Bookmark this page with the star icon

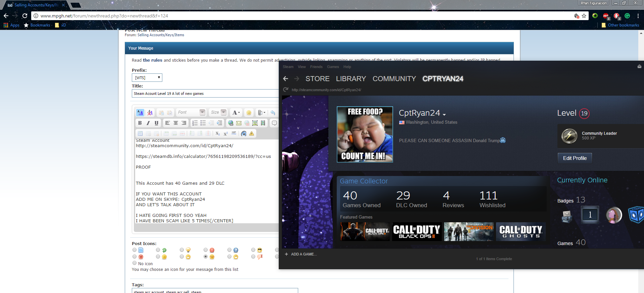[x=584, y=16]
